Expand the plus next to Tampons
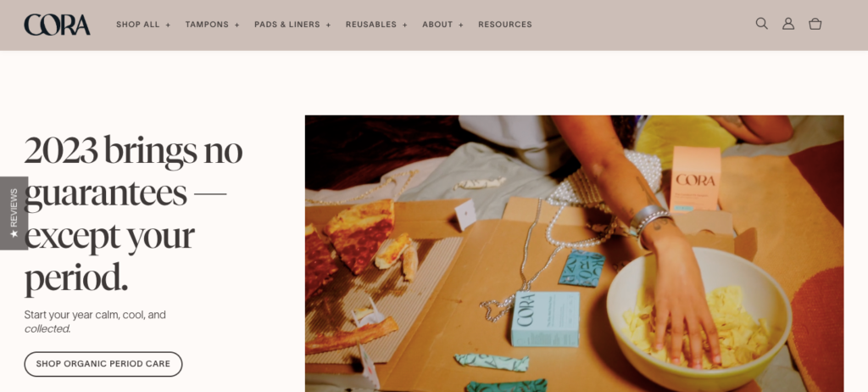 (x=237, y=25)
